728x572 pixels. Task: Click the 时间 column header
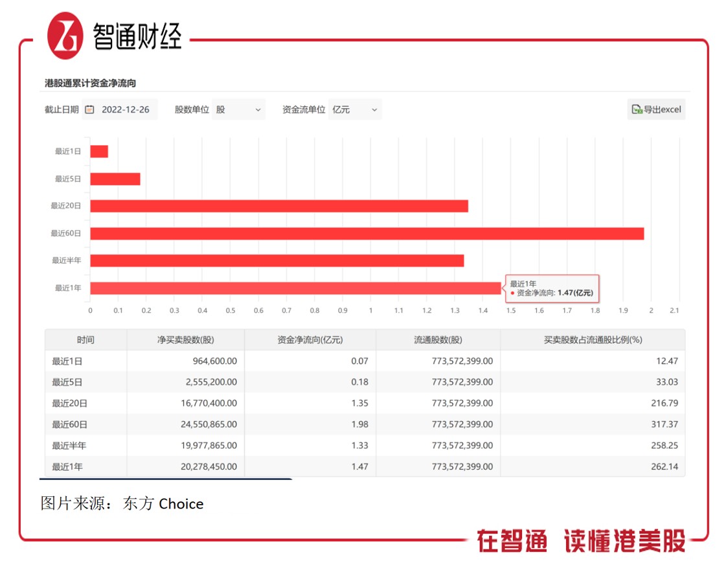pyautogui.click(x=85, y=339)
